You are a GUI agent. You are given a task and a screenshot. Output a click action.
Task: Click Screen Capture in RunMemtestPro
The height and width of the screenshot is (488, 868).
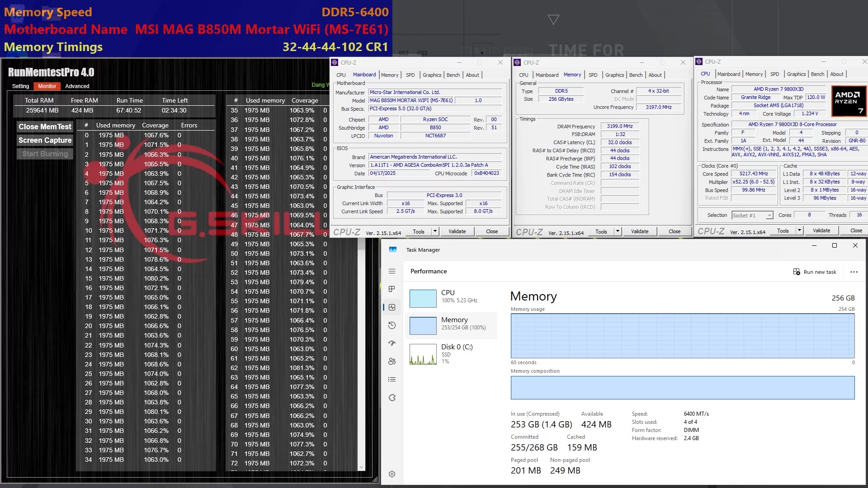(44, 140)
